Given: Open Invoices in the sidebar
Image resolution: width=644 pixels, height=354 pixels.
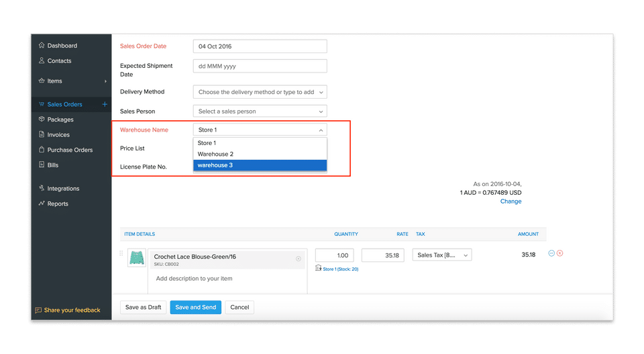Looking at the screenshot, I should click(x=58, y=135).
